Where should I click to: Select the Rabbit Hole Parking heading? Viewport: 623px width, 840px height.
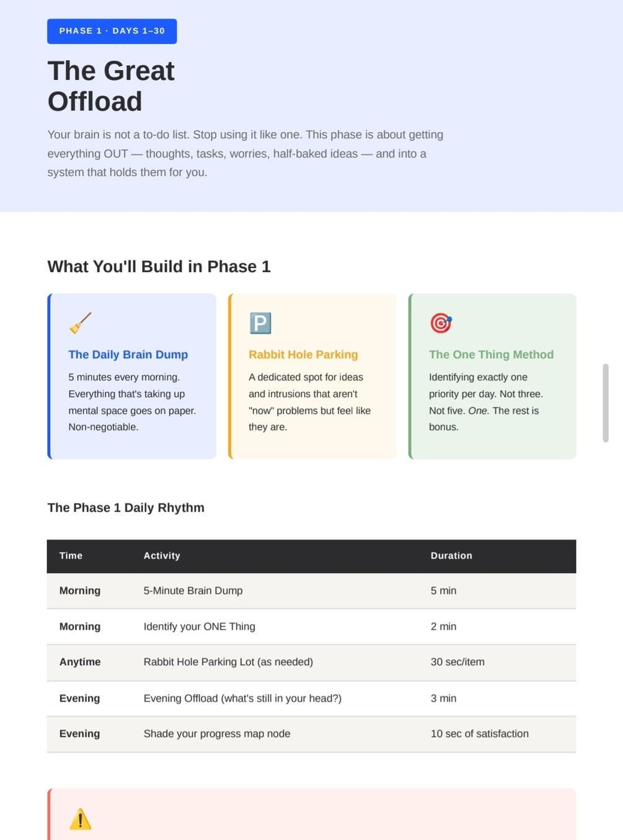pyautogui.click(x=303, y=354)
